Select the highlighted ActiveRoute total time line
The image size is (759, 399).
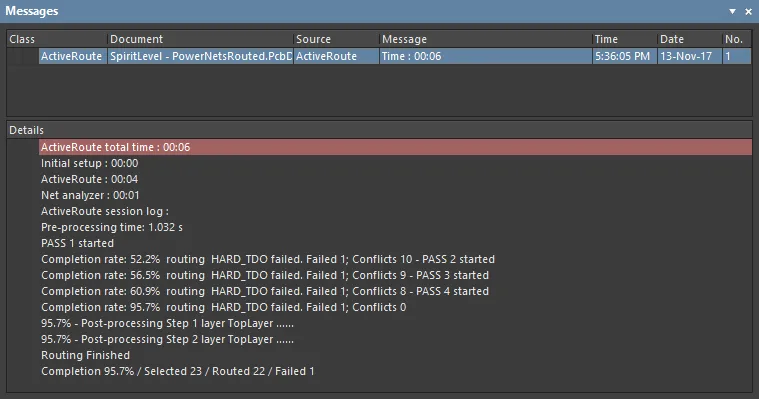coord(395,147)
